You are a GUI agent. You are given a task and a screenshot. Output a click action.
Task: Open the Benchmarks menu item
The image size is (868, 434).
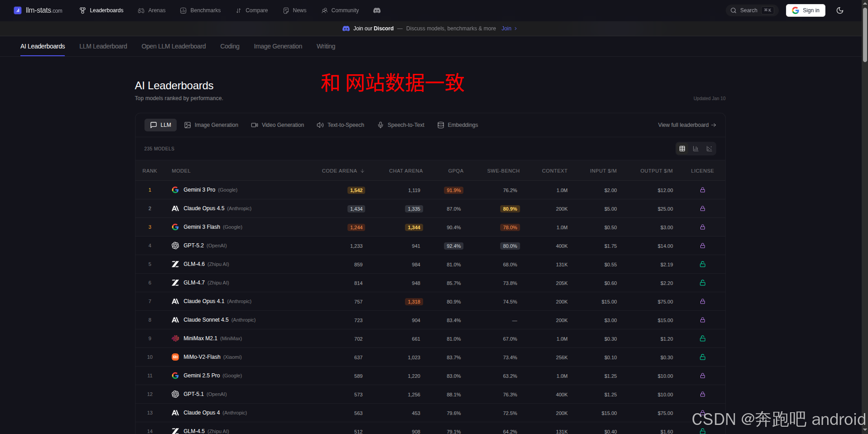(200, 10)
